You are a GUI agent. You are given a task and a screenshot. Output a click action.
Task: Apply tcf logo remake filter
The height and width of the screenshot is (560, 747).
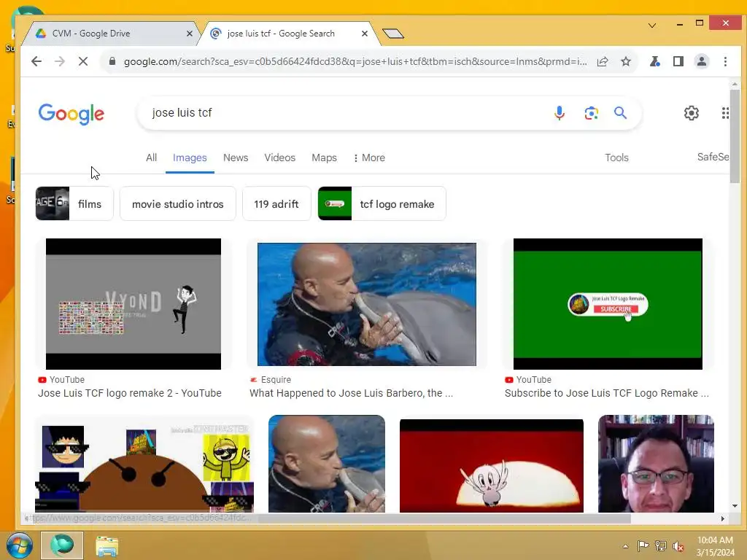point(382,204)
